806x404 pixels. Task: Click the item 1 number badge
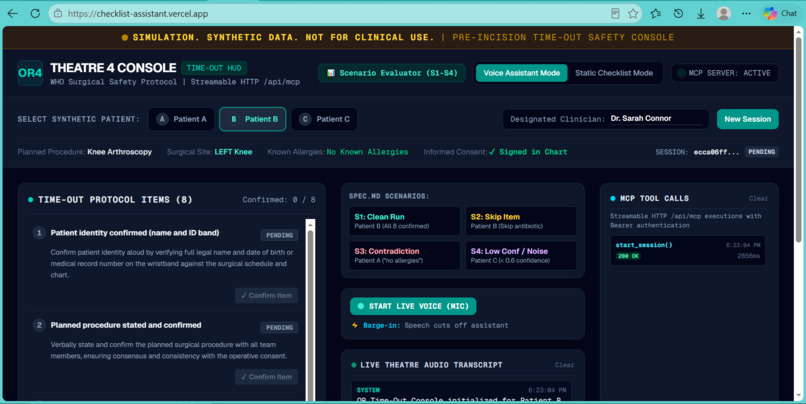tap(39, 233)
